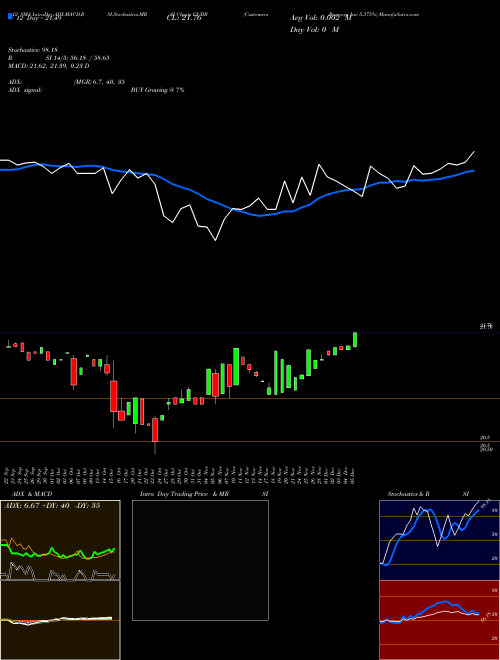The image size is (500, 660).
Task: Click the 'ADX signal:' label
Action: (25, 90)
